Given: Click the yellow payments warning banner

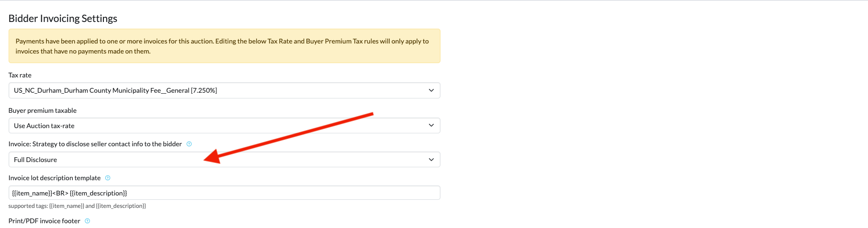Looking at the screenshot, I should coord(224,46).
